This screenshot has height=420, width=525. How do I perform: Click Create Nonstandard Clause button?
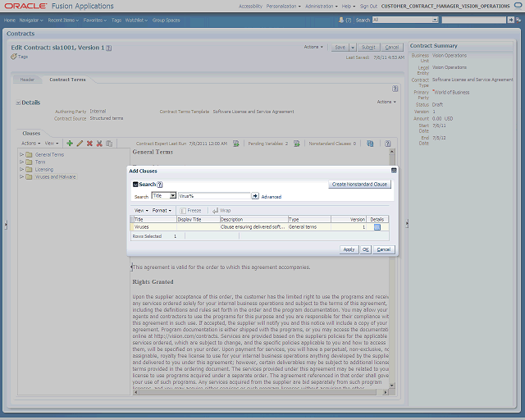[x=359, y=185]
